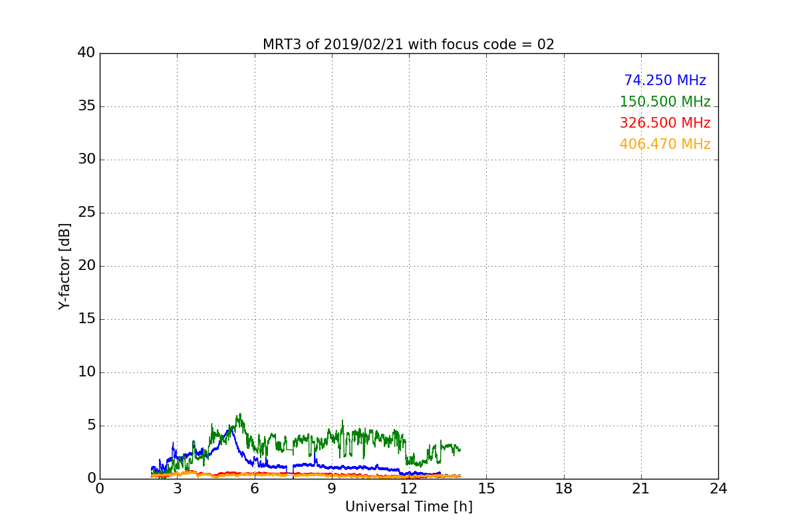Viewport: 798px width, 532px height.
Task: Click x-axis tick label 12
Action: (x=409, y=489)
